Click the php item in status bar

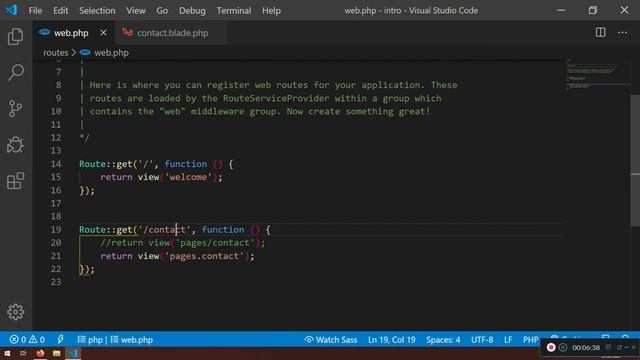click(90, 340)
